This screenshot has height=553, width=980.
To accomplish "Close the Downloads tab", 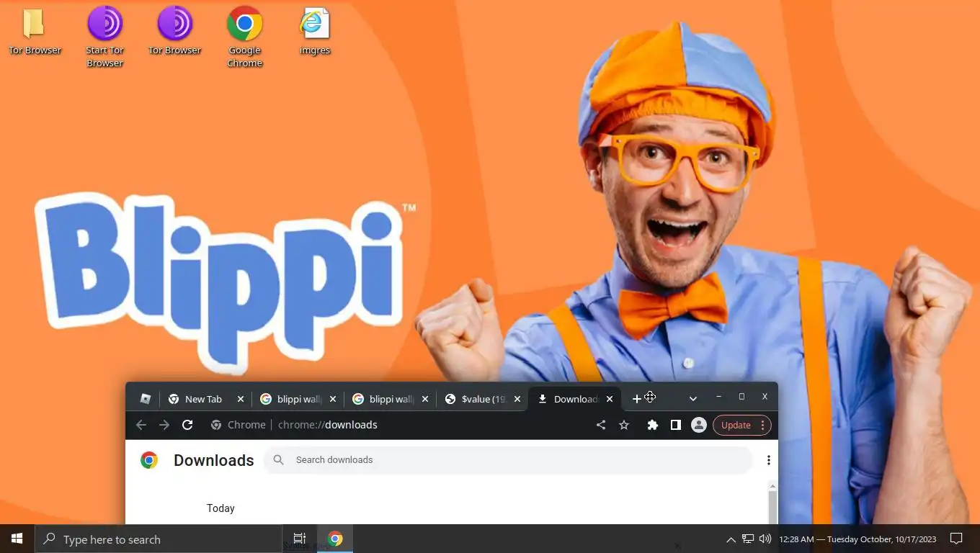I will (x=610, y=399).
